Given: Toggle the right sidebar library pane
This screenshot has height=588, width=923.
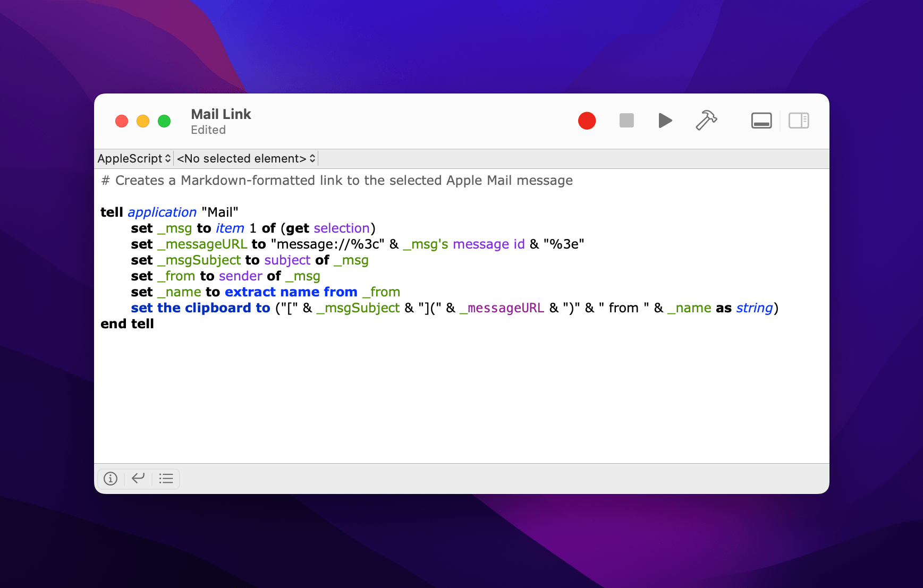Looking at the screenshot, I should click(x=799, y=121).
